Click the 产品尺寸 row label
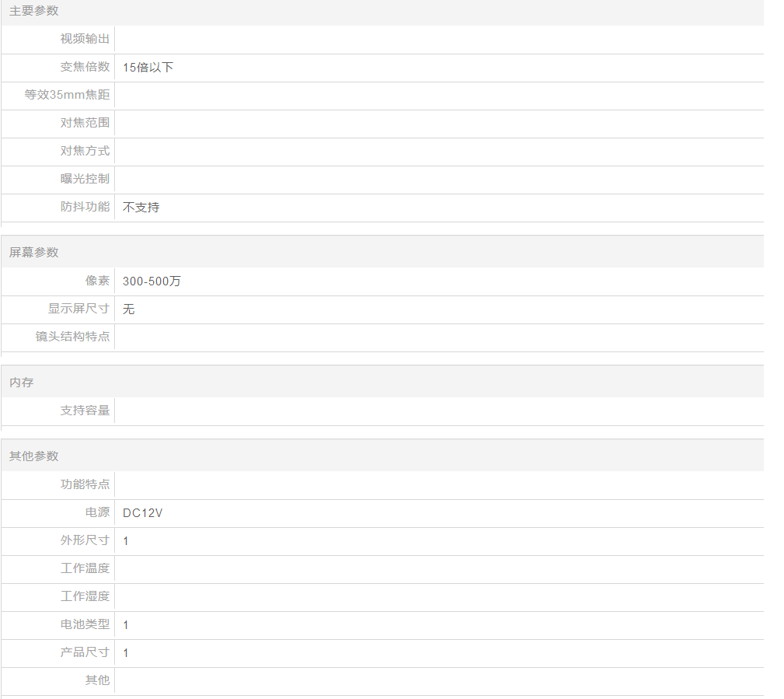Viewport: 784px width, 699px height. [x=85, y=652]
